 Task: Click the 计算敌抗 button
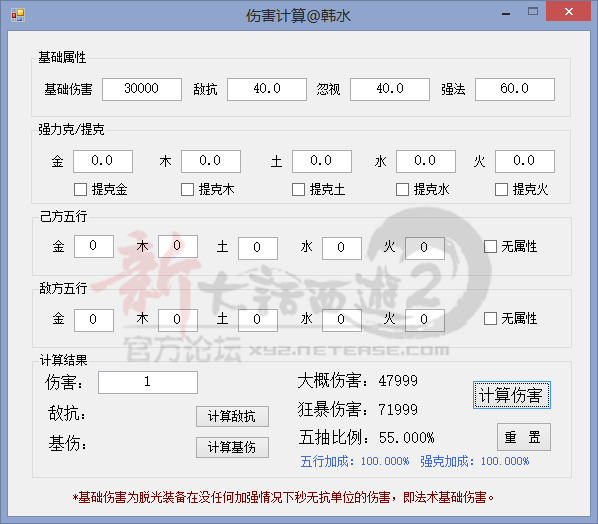coord(232,416)
